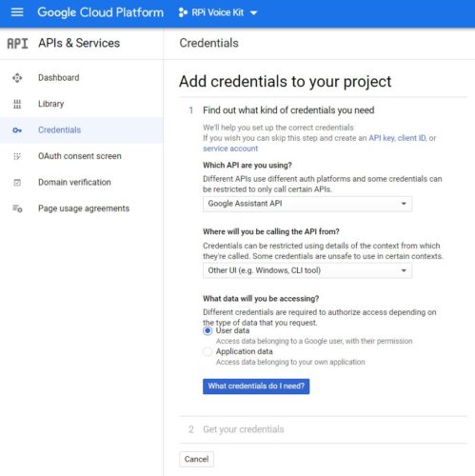Click the Library grid icon

17,104
